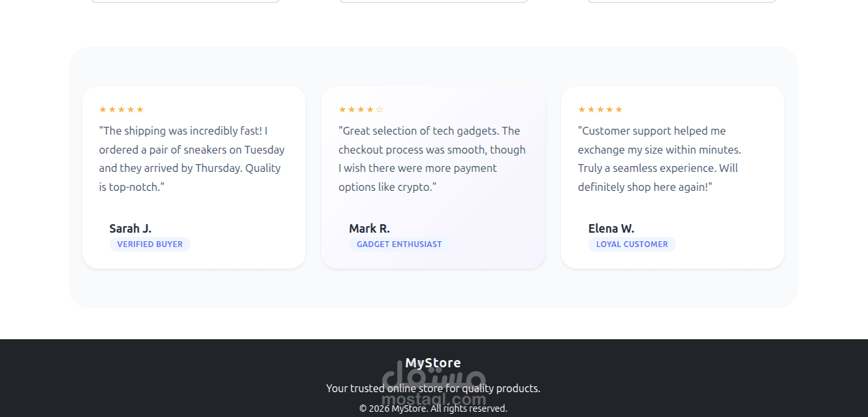The width and height of the screenshot is (868, 417).
Task: Select the reviewer name Elena W.
Action: click(x=611, y=228)
